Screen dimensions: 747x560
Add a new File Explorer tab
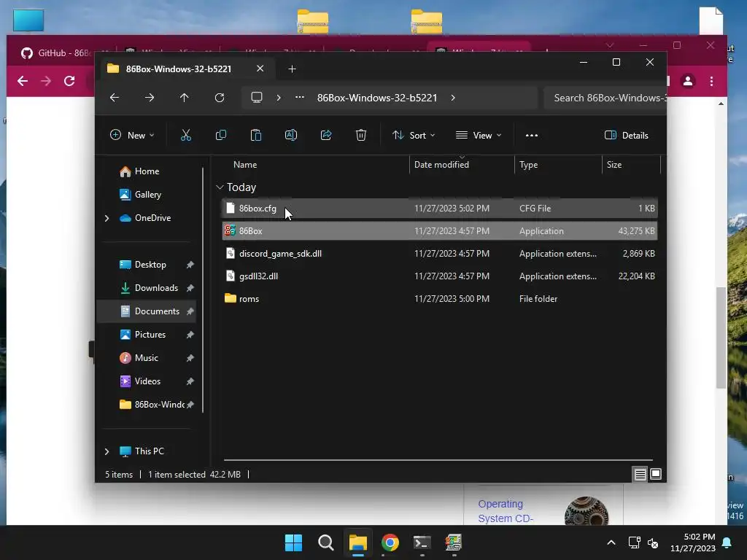coord(292,69)
